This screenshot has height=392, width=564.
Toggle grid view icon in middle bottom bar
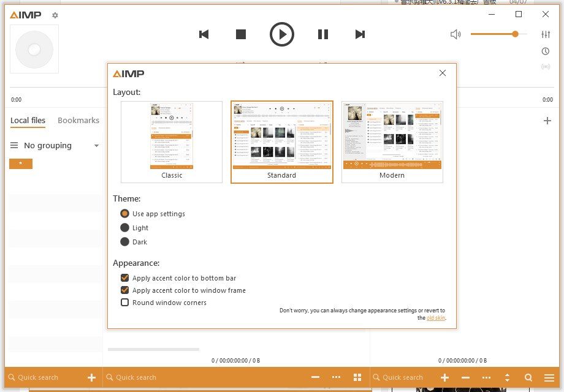[x=357, y=377]
